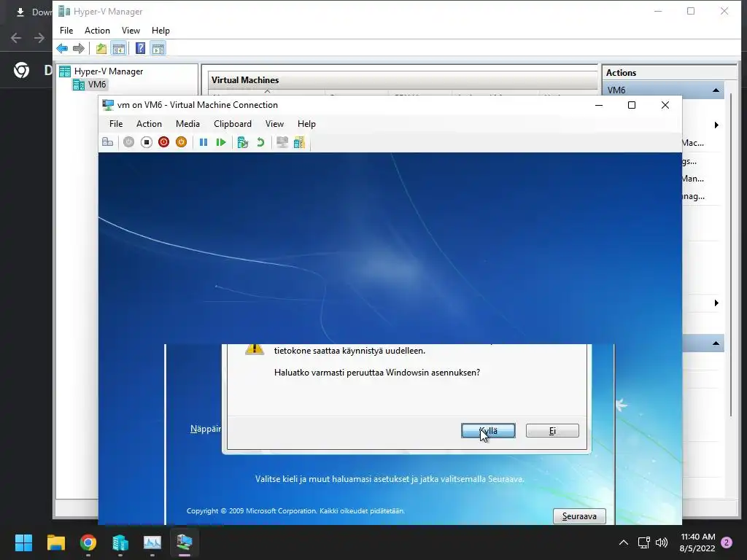The image size is (747, 560).
Task: Open the network tray icon
Action: [643, 542]
